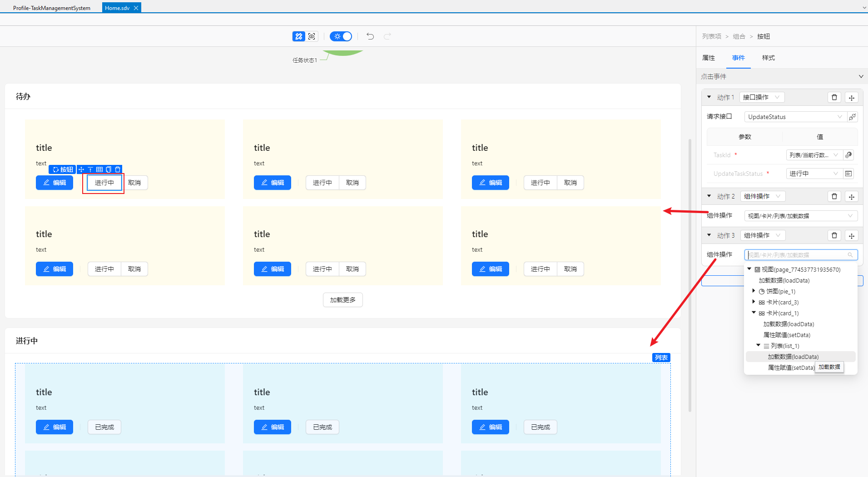Click 取消 next to the selected 进行中 button
Viewport: 868px width, 477px height.
click(x=134, y=183)
